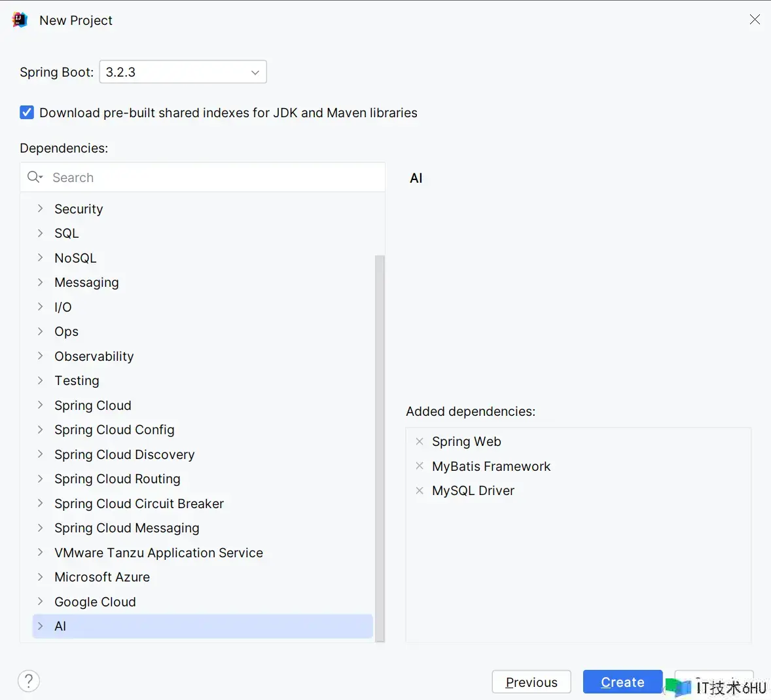Click the help question mark icon

click(29, 681)
